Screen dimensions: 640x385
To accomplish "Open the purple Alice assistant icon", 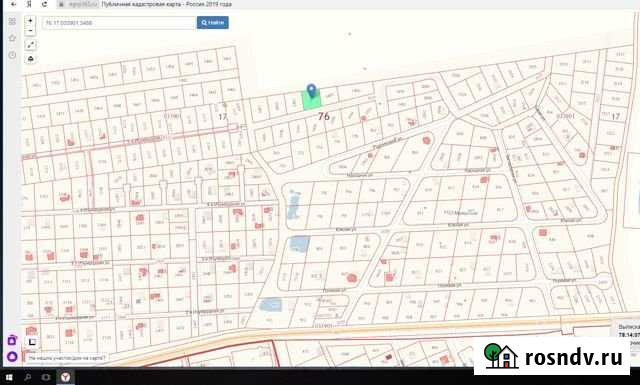I will tap(12, 357).
